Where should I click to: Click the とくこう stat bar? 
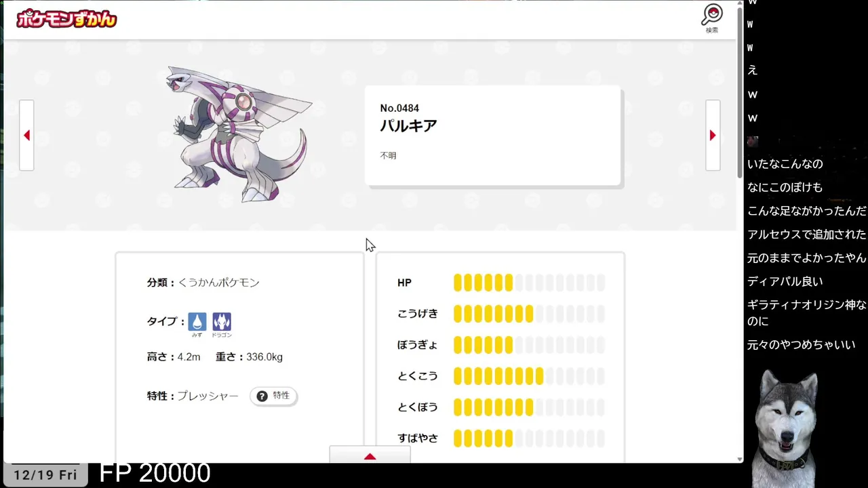tap(529, 376)
